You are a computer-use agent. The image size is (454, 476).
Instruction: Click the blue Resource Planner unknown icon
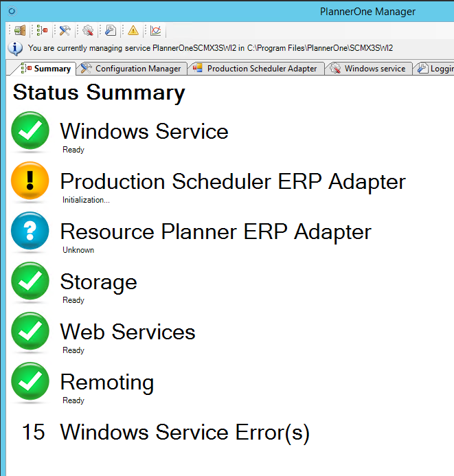click(x=30, y=231)
